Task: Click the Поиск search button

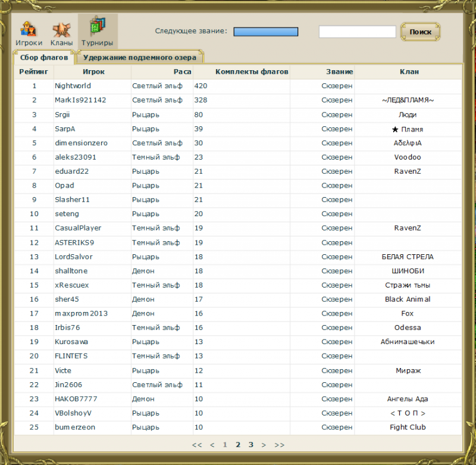Action: [421, 32]
